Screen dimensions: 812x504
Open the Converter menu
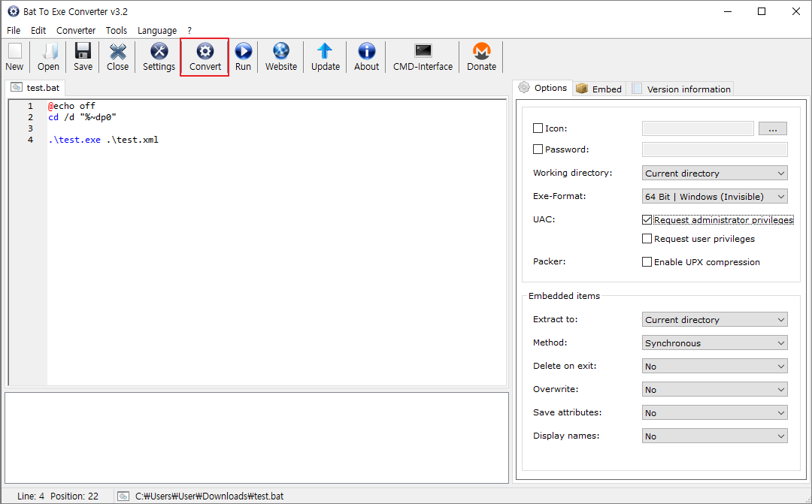(76, 31)
